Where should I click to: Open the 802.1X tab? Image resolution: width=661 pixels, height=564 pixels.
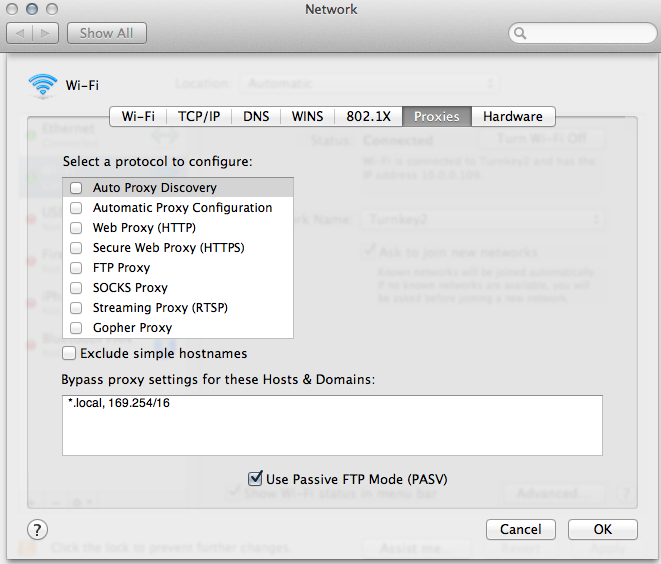point(368,116)
